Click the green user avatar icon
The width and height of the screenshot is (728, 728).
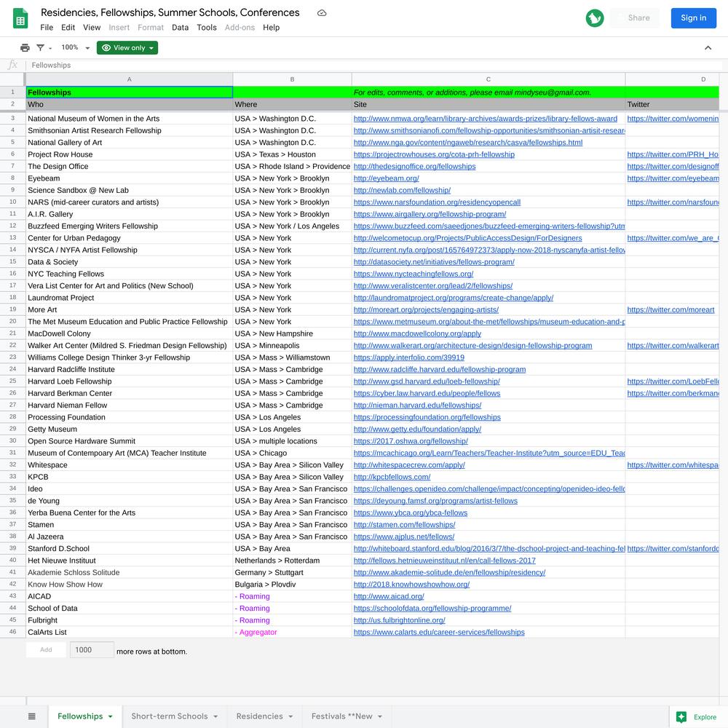594,18
